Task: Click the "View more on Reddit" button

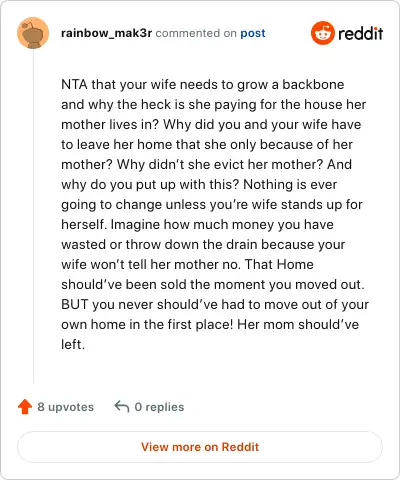Action: click(x=200, y=447)
